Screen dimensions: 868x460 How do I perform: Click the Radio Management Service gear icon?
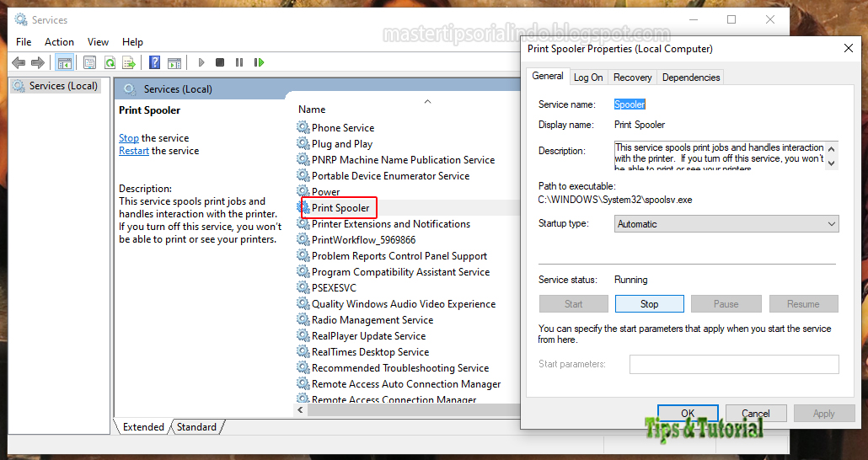303,320
